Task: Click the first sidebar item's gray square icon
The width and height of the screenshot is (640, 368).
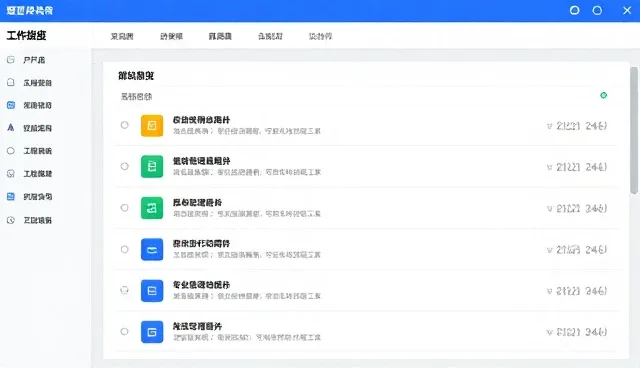Action: click(x=11, y=60)
